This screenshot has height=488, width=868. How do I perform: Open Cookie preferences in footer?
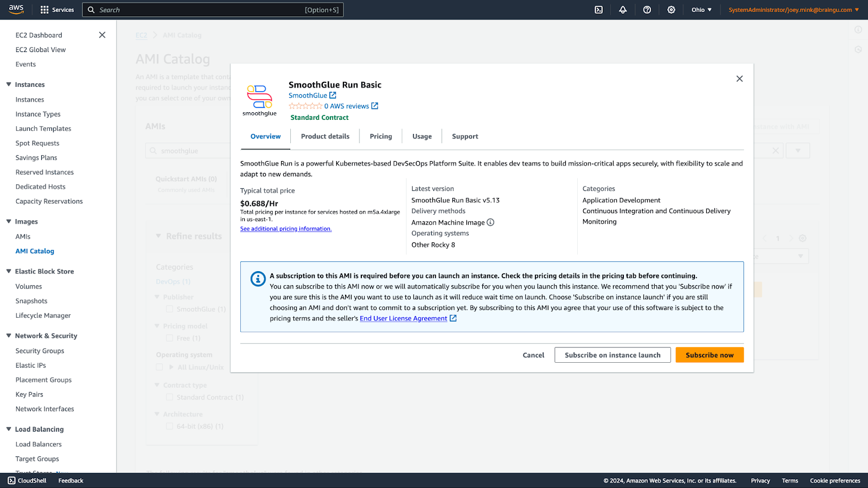click(835, 481)
